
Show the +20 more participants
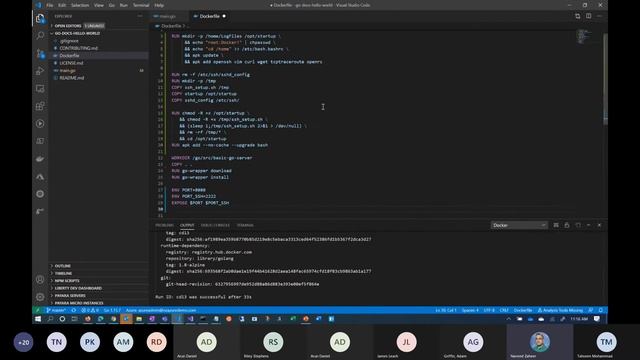click(x=23, y=342)
